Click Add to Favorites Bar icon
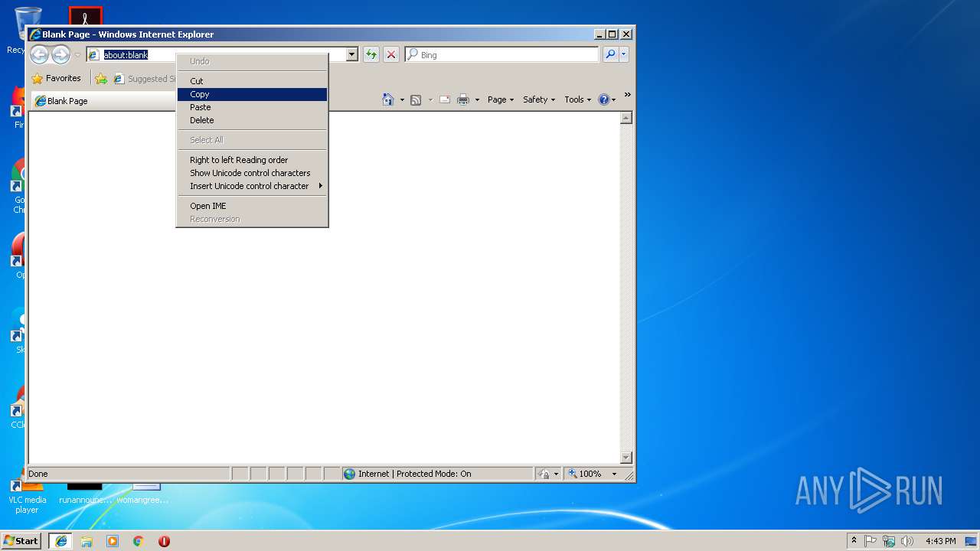Screen dimensions: 980x551 (101, 78)
